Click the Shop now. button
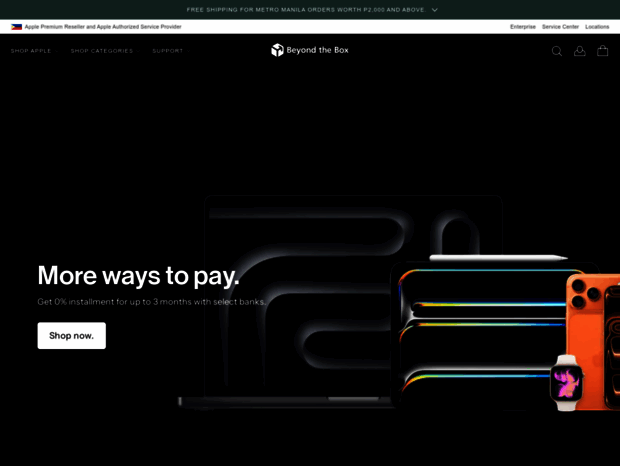Viewport: 620px width, 466px height. (x=72, y=336)
